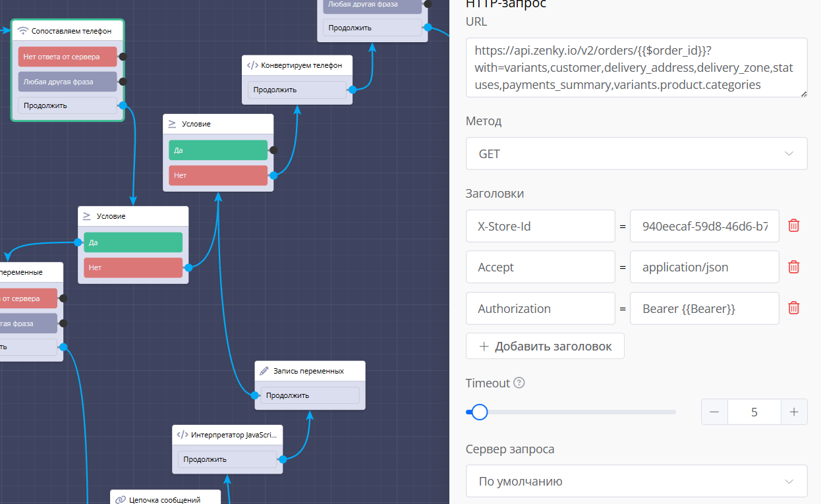Expand the Сервер запроса dropdown
The image size is (821, 504).
(x=636, y=482)
